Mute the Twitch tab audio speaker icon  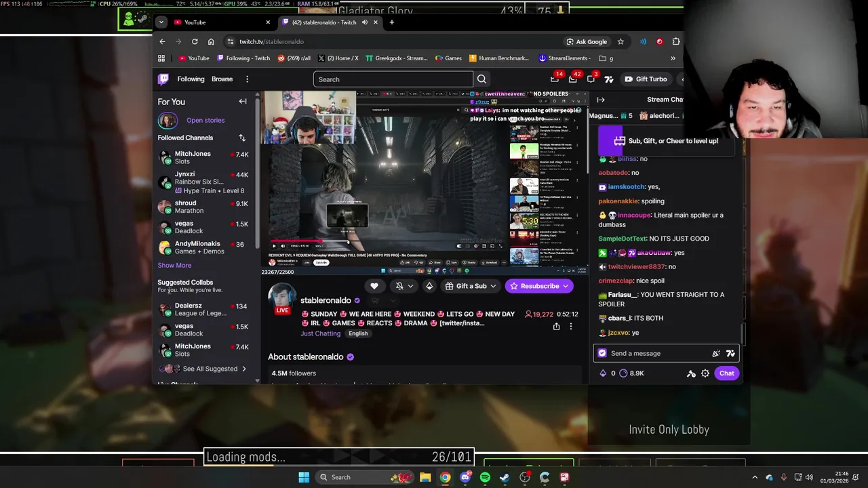click(365, 22)
